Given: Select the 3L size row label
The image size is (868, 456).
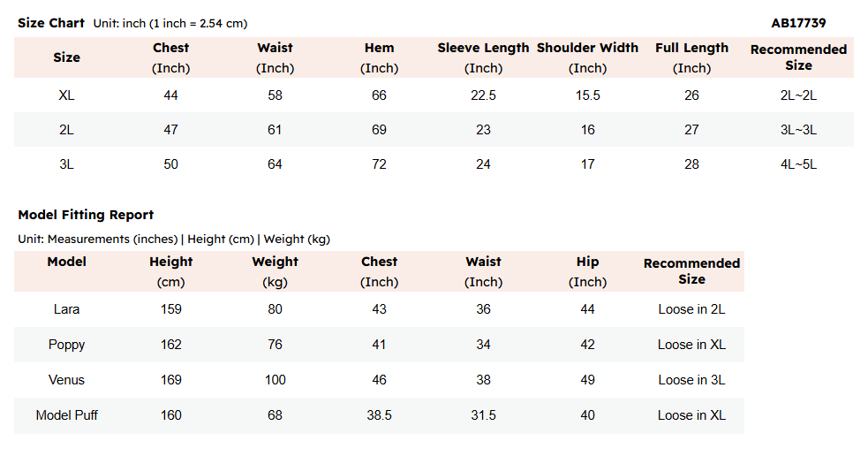Looking at the screenshot, I should 66,164.
